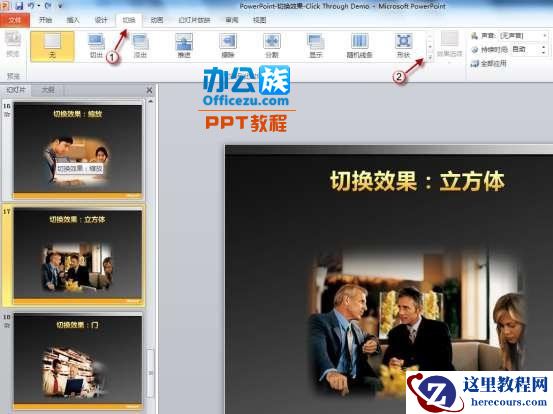
Task: Close the slide thumbnail pane
Action: [x=149, y=91]
